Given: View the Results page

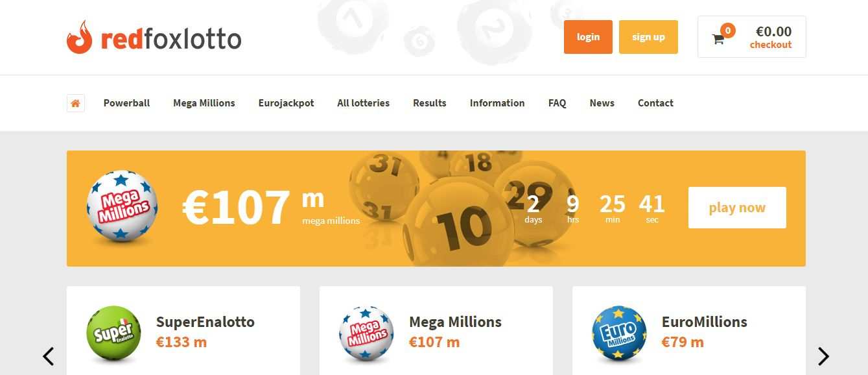Looking at the screenshot, I should (x=429, y=103).
